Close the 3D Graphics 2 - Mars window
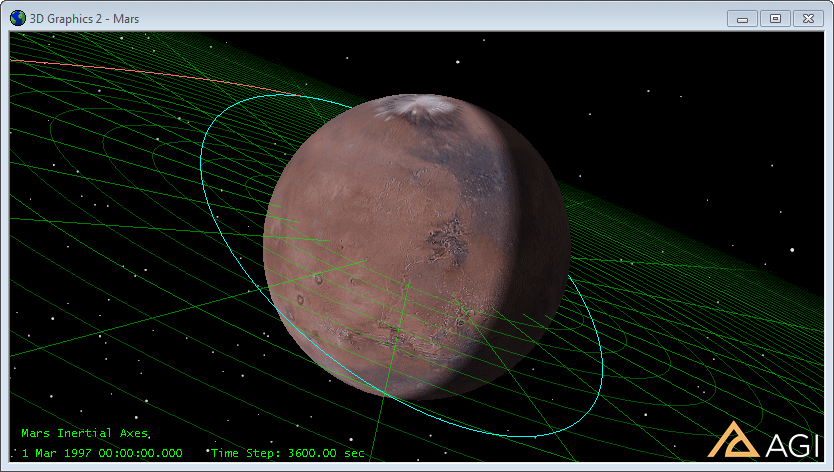Viewport: 834px width, 472px height. point(806,18)
